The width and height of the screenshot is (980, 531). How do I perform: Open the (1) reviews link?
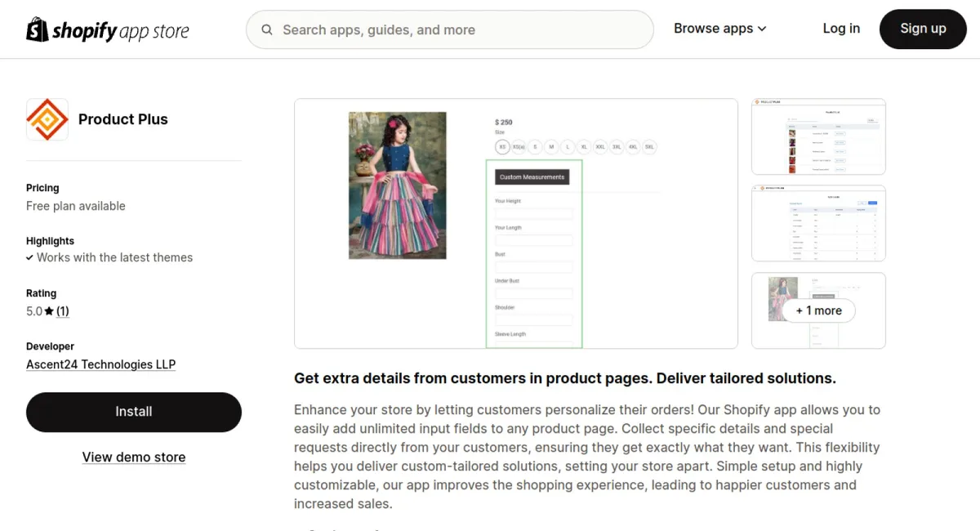(63, 311)
